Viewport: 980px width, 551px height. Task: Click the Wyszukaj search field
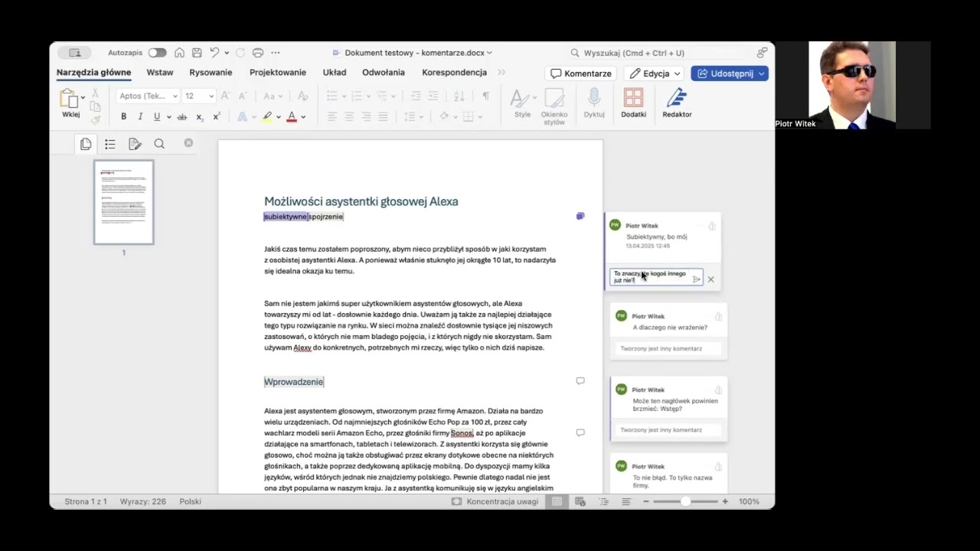tap(658, 53)
